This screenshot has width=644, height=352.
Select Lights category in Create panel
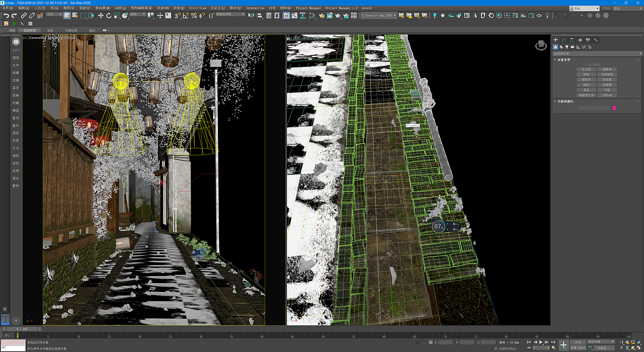567,47
